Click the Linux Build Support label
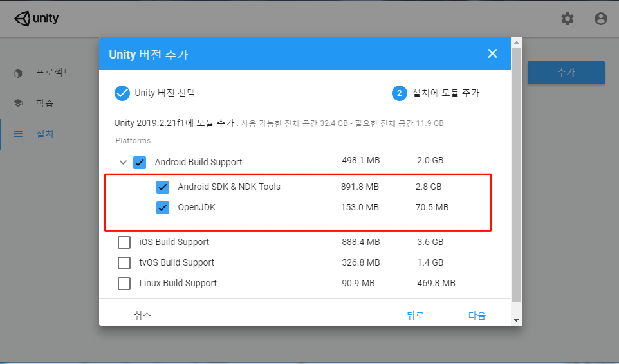The image size is (619, 364). 178,283
